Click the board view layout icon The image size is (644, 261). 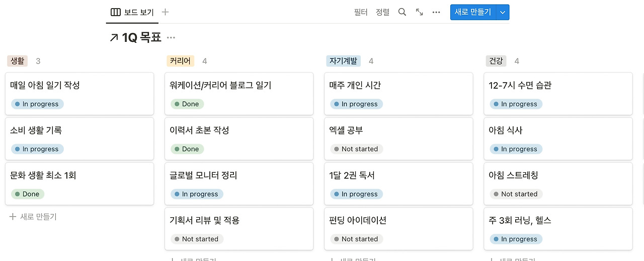115,12
